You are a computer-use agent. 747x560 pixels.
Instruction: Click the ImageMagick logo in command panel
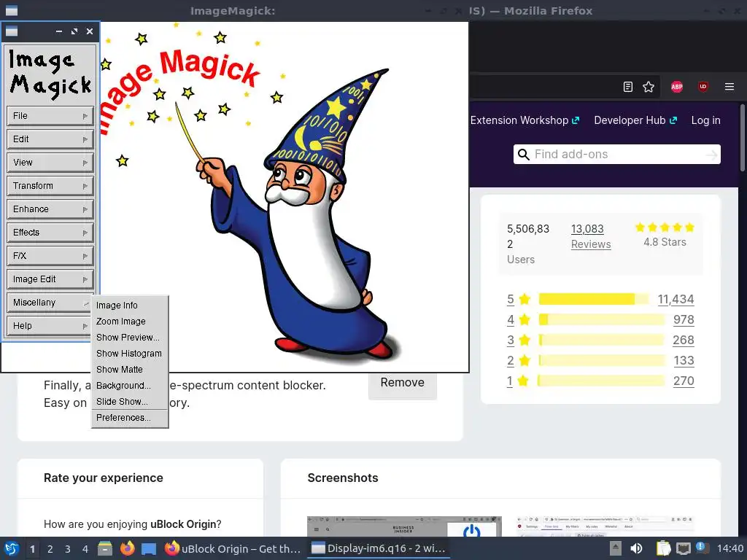50,74
